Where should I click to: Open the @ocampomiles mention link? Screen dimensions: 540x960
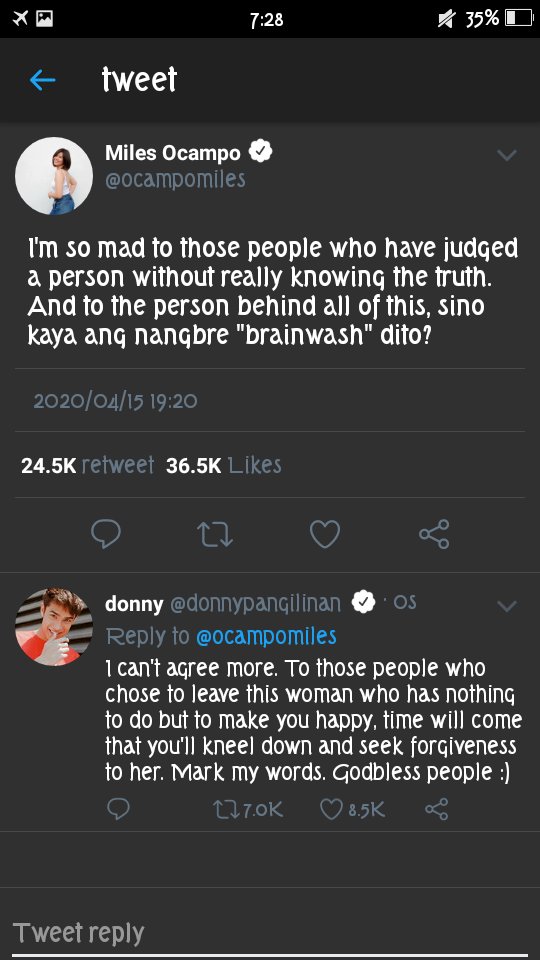pos(266,636)
